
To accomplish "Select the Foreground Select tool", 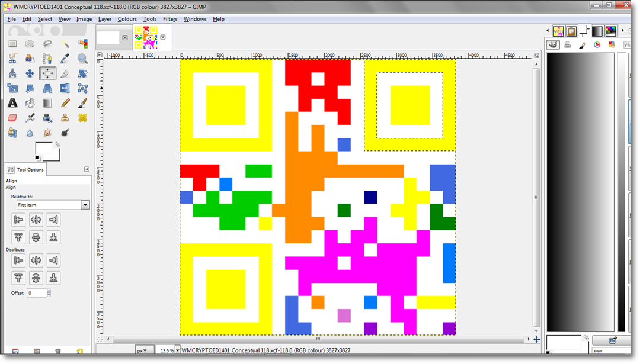I will [30, 59].
